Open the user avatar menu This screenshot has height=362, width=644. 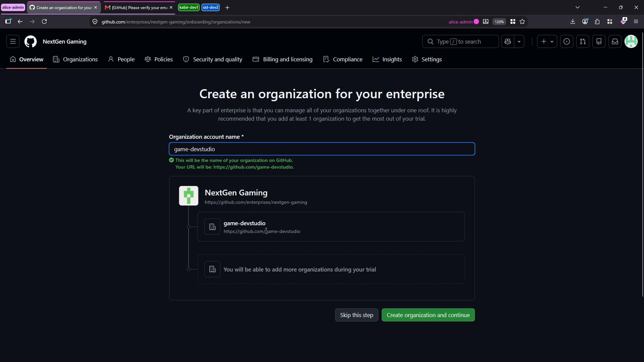(631, 42)
